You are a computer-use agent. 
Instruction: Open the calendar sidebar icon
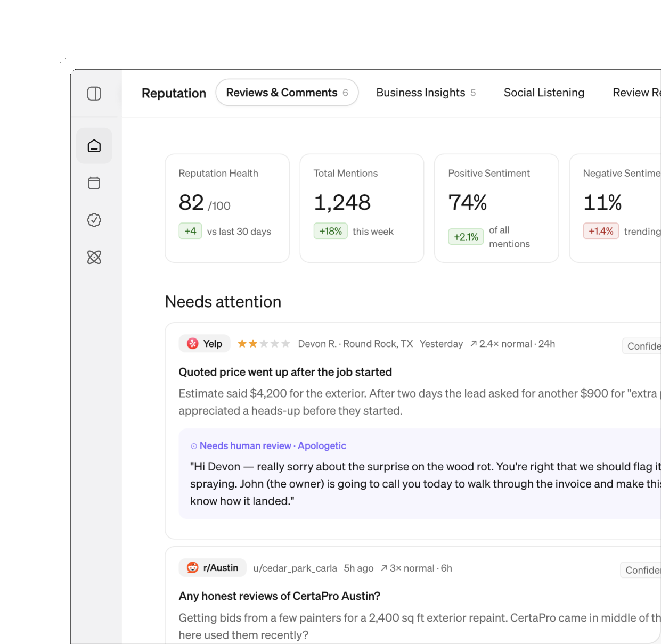click(x=94, y=183)
